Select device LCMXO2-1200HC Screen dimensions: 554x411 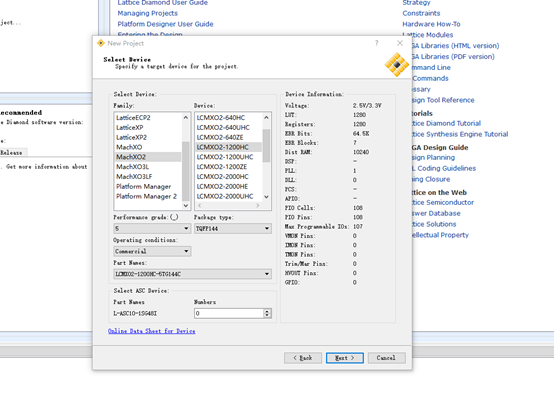[228, 147]
